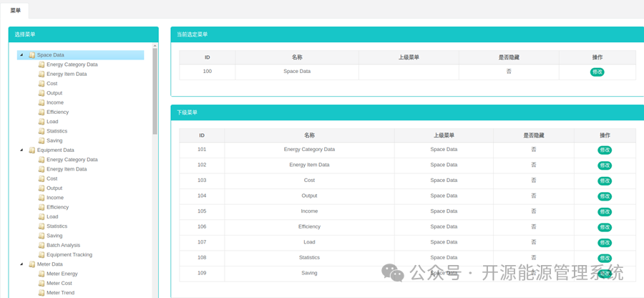Click ID cell 109 in submenu table
Image resolution: width=644 pixels, height=298 pixels.
click(x=202, y=273)
